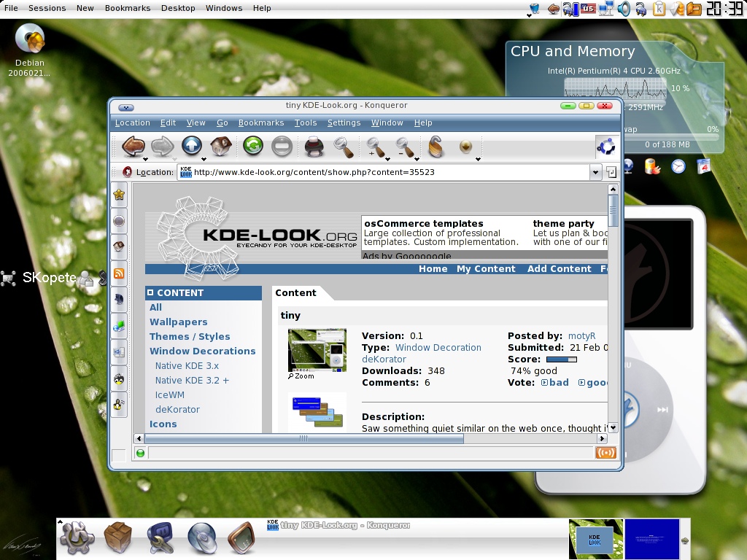Print the page with printer icon
This screenshot has width=747, height=560.
point(314,146)
